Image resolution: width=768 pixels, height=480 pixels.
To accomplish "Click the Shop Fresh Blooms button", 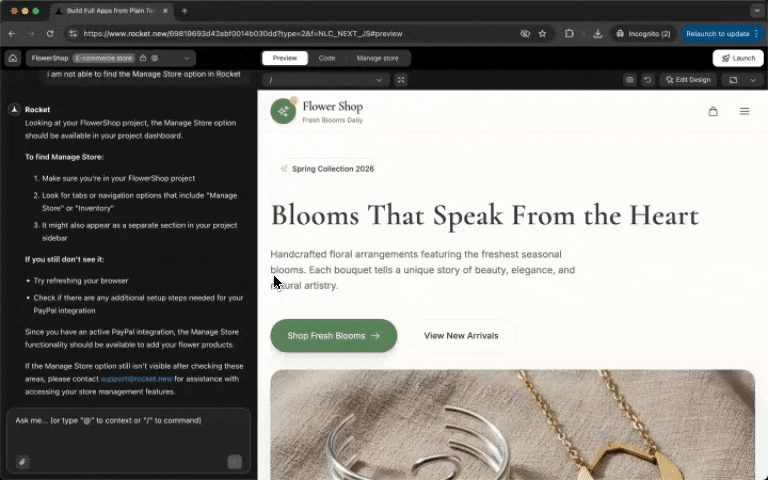I will pyautogui.click(x=333, y=336).
